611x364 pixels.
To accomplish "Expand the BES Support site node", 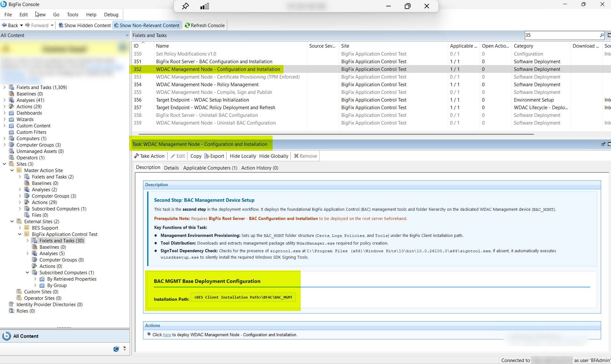I will tap(20, 228).
